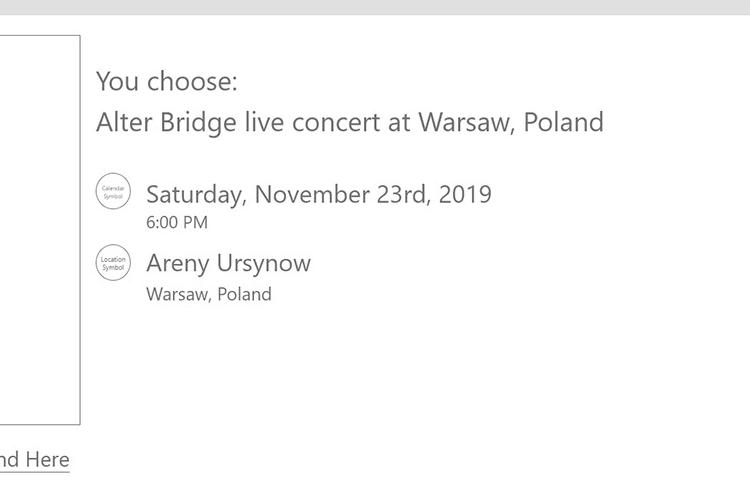This screenshot has height=500, width=750.
Task: Click the word 'Ursynow' in the venue name
Action: pos(264,264)
